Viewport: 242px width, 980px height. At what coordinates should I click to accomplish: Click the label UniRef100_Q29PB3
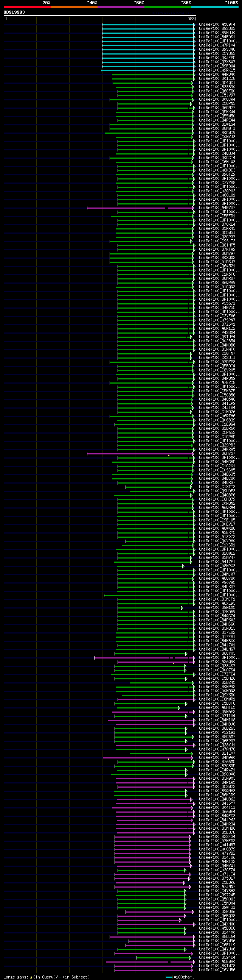click(217, 445)
